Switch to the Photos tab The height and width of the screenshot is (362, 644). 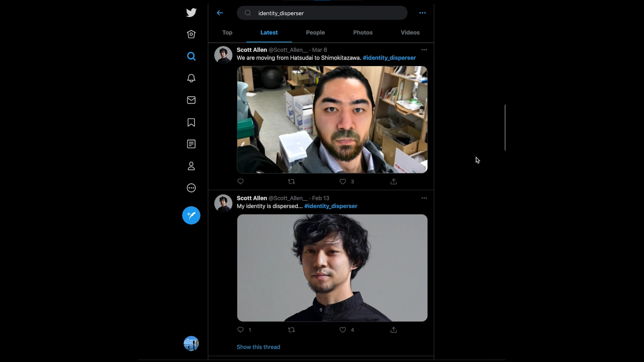363,33
